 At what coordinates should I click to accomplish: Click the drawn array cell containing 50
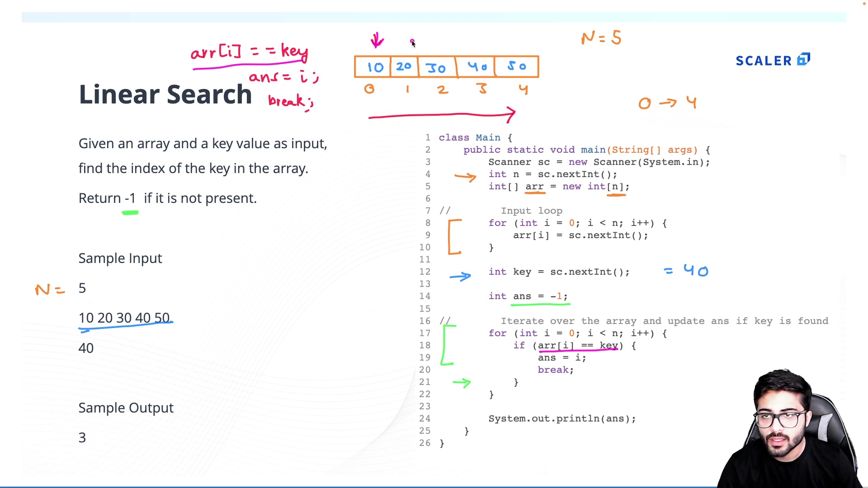click(x=517, y=67)
